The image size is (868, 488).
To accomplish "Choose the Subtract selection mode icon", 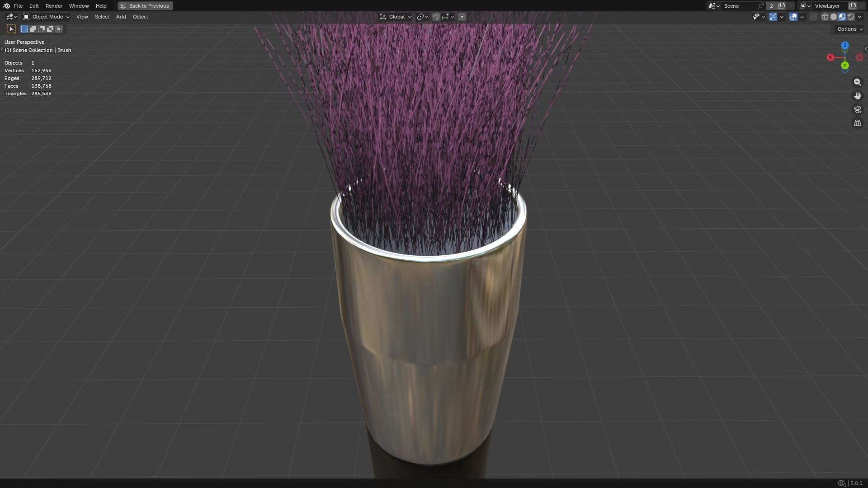I will tap(42, 29).
